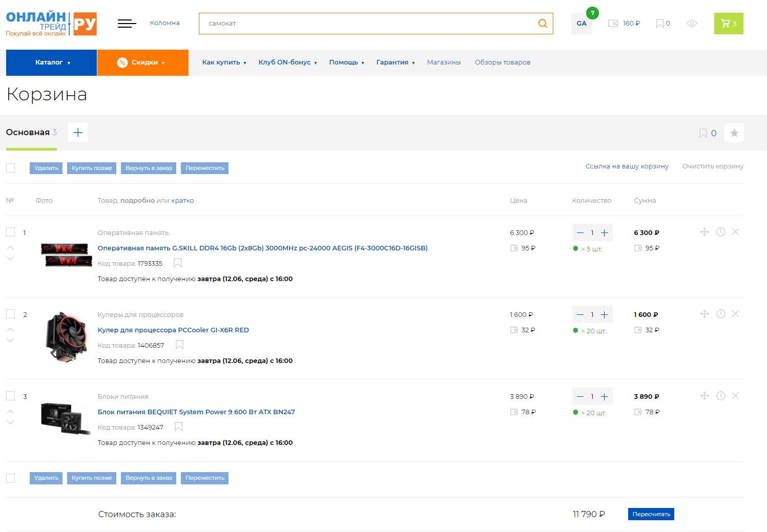Image resolution: width=767 pixels, height=532 pixels.
Task: Change city from Коломна
Action: coord(164,23)
